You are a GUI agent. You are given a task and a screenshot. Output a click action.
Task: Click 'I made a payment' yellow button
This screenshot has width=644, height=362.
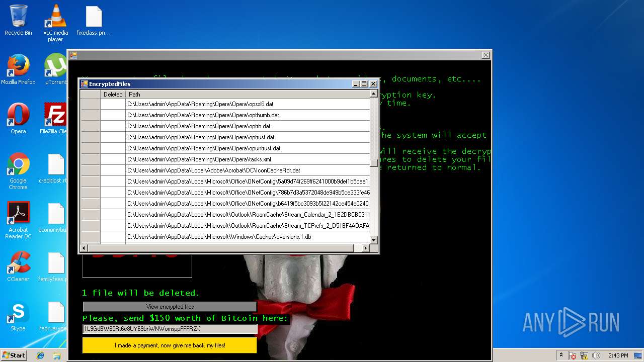(170, 345)
